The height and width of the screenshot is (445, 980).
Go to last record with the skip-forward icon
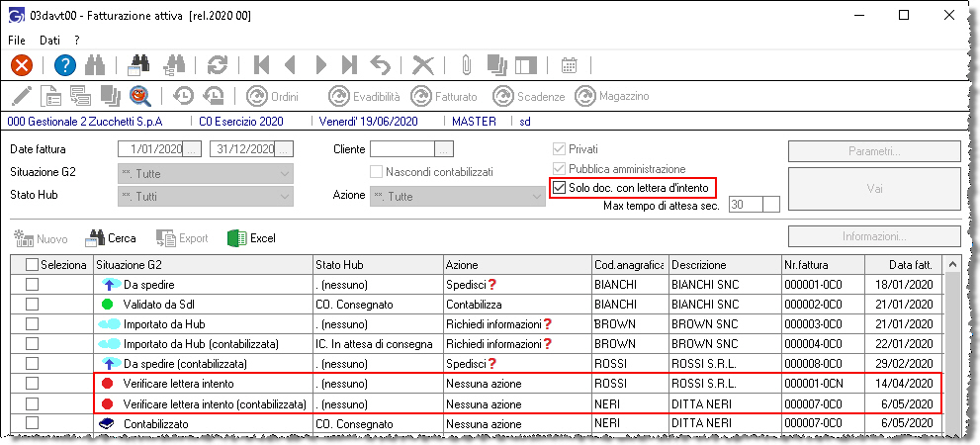[x=349, y=65]
